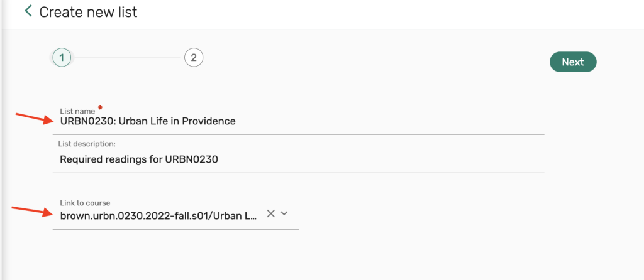Click the empty white header bar area

tap(390, 13)
